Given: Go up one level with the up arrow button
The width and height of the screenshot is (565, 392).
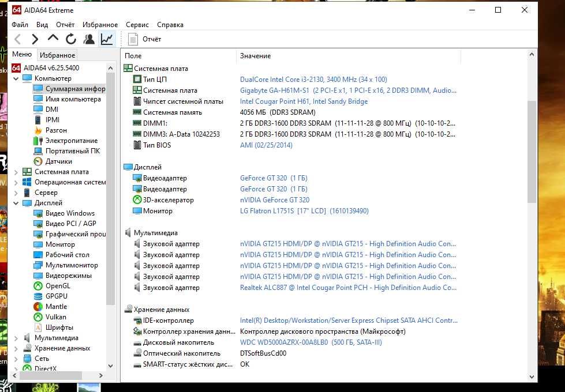Looking at the screenshot, I should [53, 39].
